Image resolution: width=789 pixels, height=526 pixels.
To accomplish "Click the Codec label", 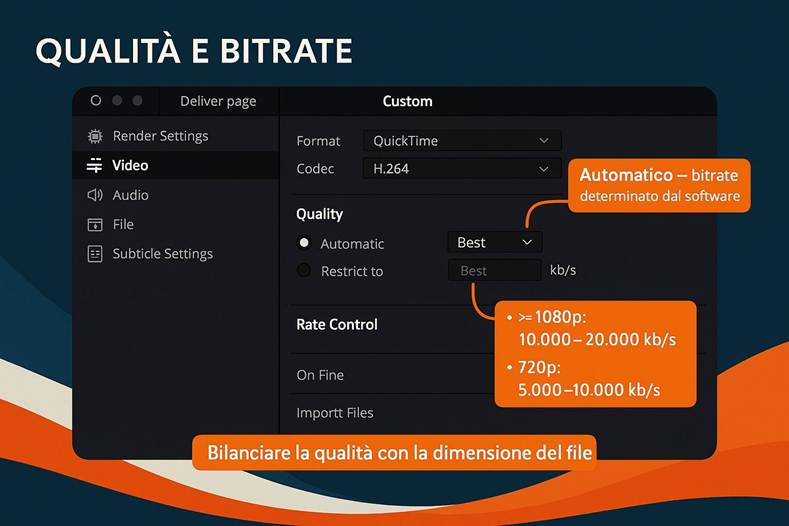I will 315,169.
